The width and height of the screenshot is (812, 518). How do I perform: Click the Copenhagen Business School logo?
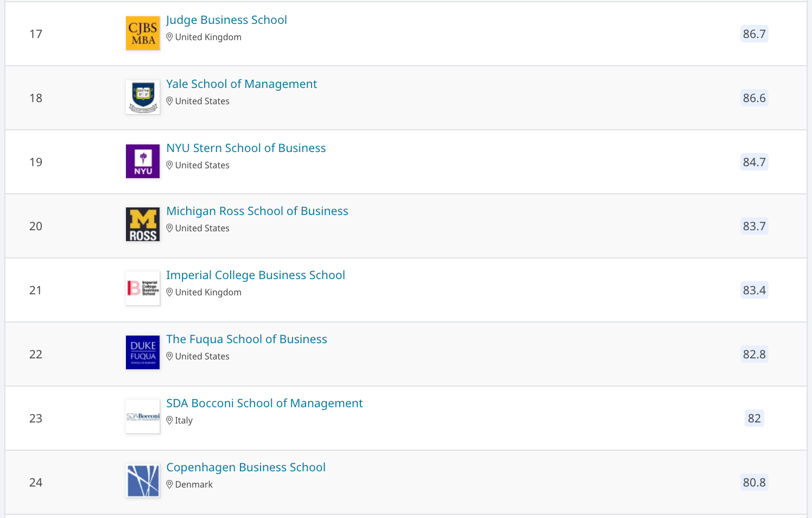tap(143, 481)
